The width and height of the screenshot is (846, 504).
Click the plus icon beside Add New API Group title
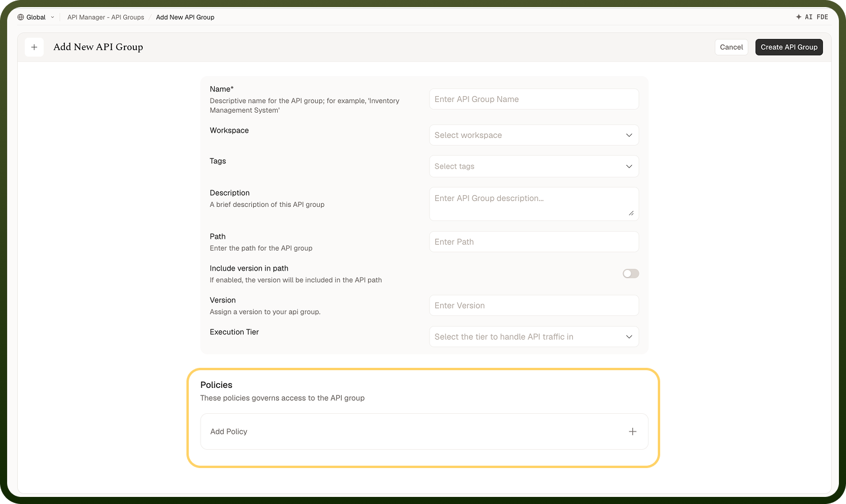click(x=34, y=47)
